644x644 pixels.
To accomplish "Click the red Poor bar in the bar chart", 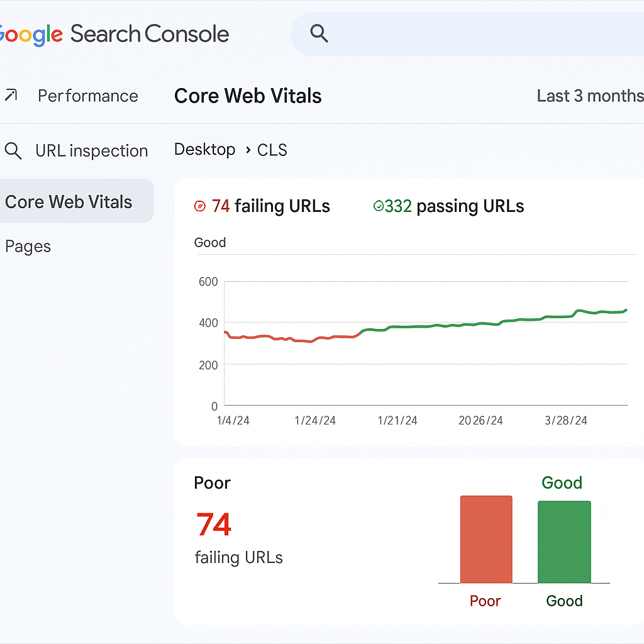I will pyautogui.click(x=486, y=539).
